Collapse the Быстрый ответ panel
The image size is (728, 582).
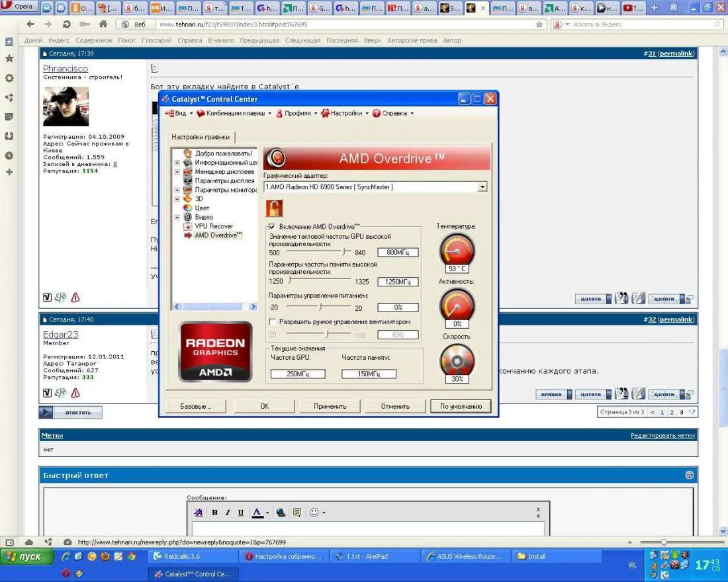tap(689, 475)
